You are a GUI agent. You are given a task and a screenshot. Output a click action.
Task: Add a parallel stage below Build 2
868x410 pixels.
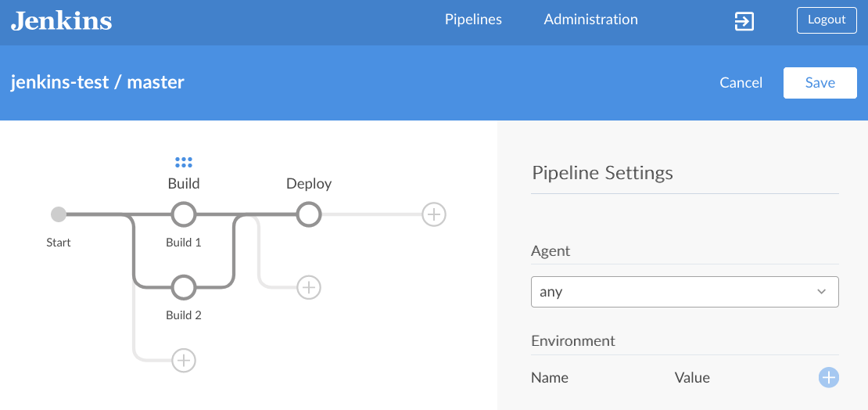pyautogui.click(x=184, y=360)
